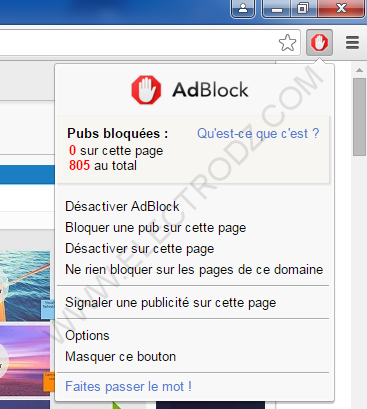Close the browser window
Image resolution: width=367 pixels, height=409 pixels.
point(341,8)
